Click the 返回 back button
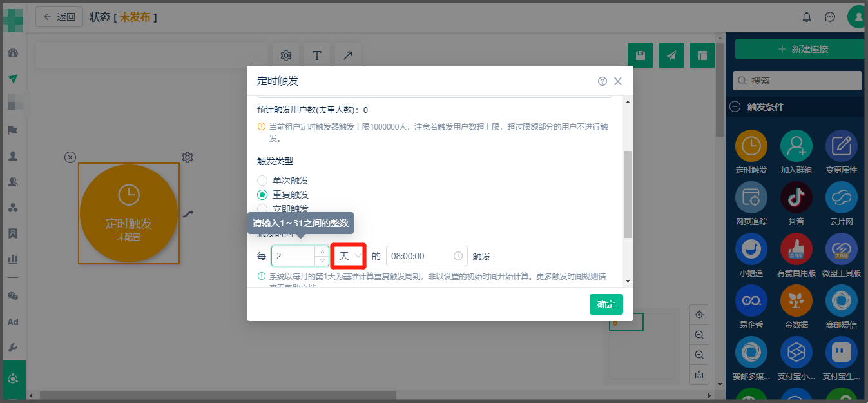This screenshot has width=868, height=403. click(x=59, y=17)
